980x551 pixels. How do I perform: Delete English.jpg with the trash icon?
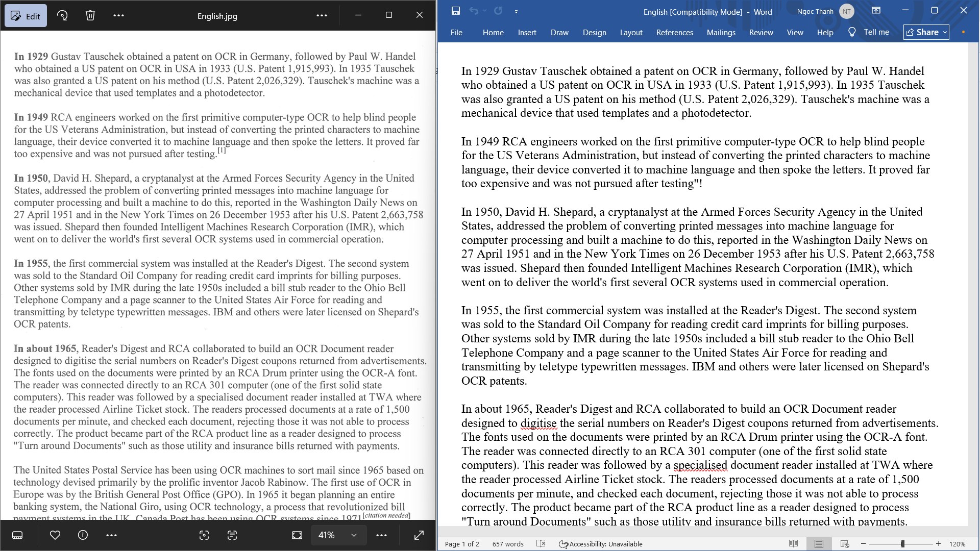pos(90,15)
